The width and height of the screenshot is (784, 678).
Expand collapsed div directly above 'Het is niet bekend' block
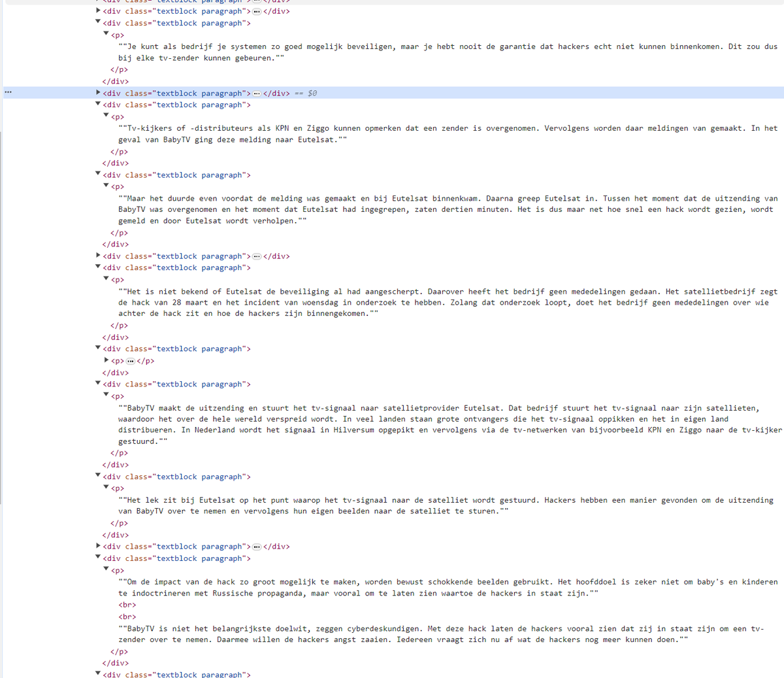[x=98, y=256]
